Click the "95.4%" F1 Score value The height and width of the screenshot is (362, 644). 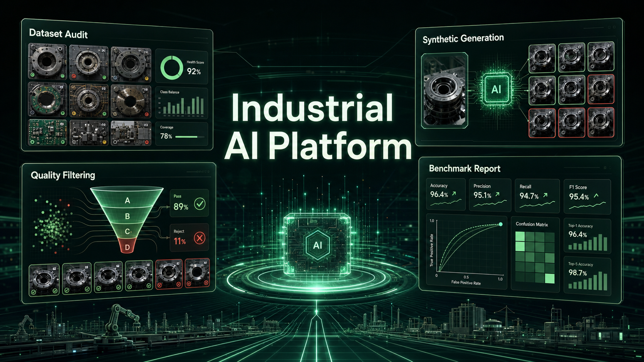(x=579, y=197)
